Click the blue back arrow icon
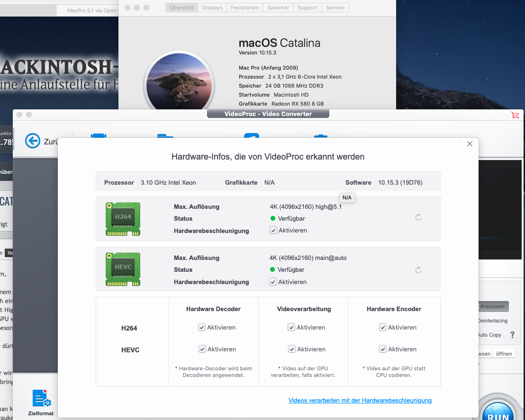 pyautogui.click(x=33, y=141)
